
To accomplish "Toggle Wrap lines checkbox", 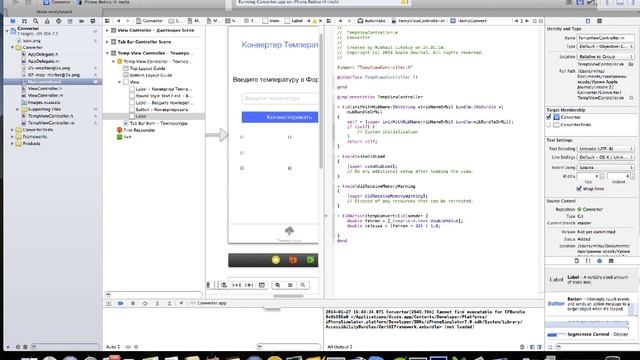I will point(579,189).
